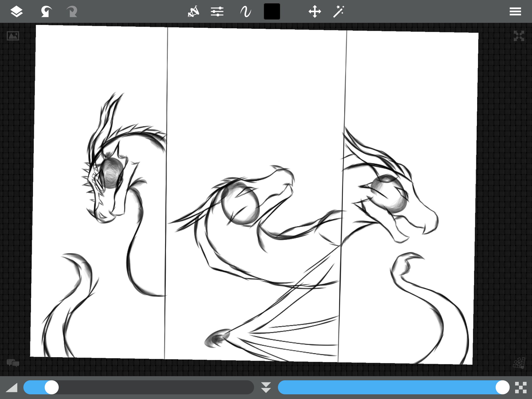This screenshot has width=532, height=399.
Task: Select the stroke smoothing curve icon
Action: (245, 12)
